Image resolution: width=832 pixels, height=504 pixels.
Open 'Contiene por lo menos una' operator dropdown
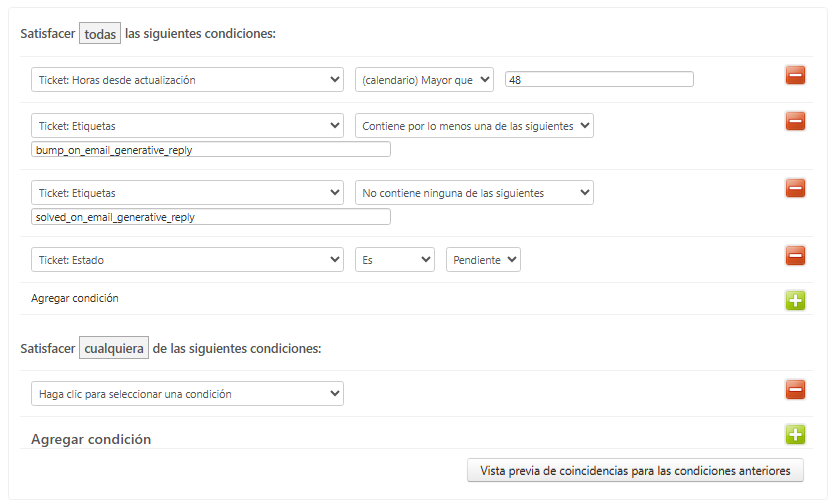coord(474,126)
